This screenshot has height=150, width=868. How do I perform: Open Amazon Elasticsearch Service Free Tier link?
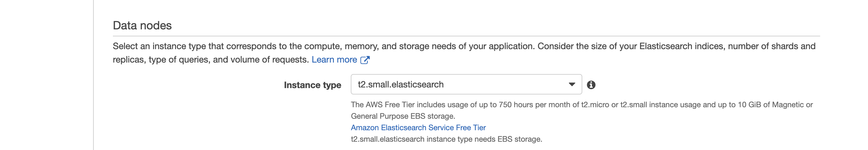(418, 128)
